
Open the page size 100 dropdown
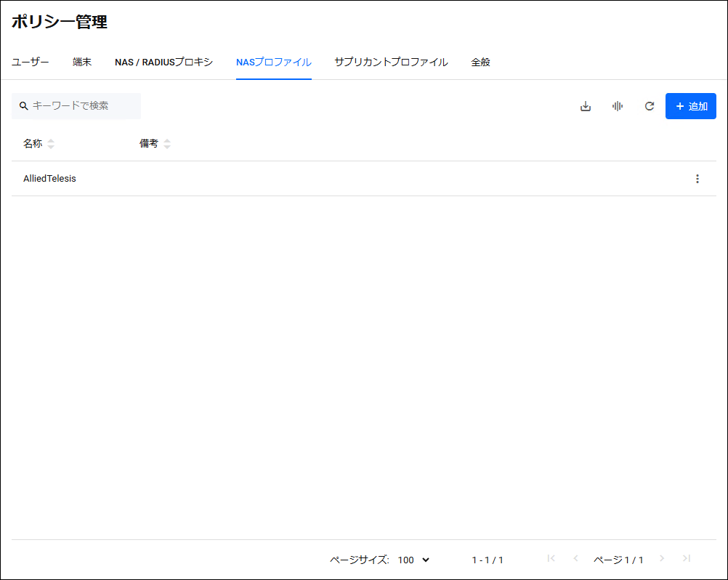tap(413, 560)
